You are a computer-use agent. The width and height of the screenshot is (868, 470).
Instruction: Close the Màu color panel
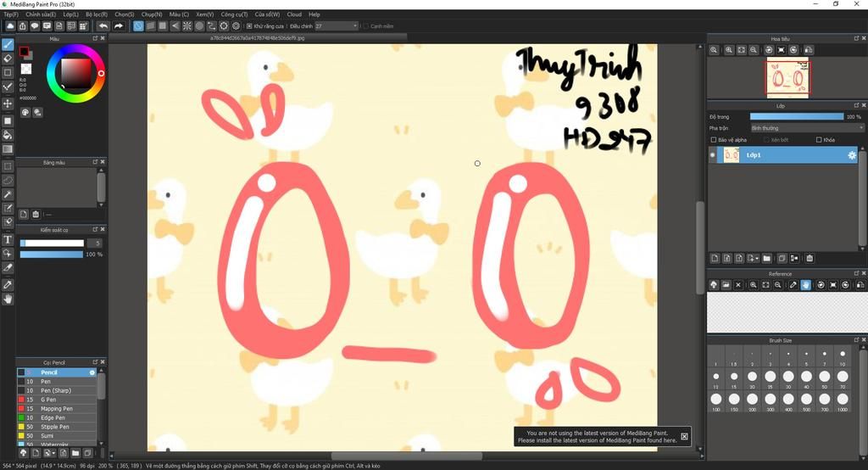[103, 39]
